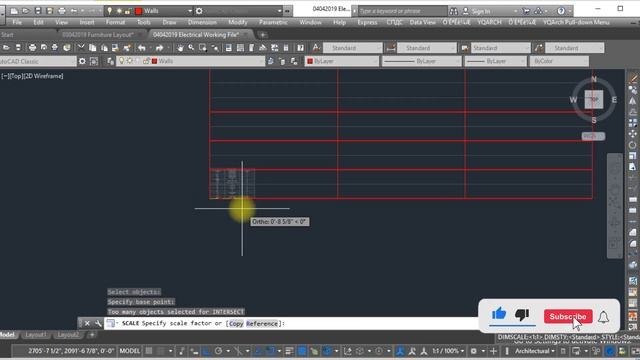Viewport: 640px width, 360px height.
Task: Open the Help question-mark icon
Action: [300, 48]
